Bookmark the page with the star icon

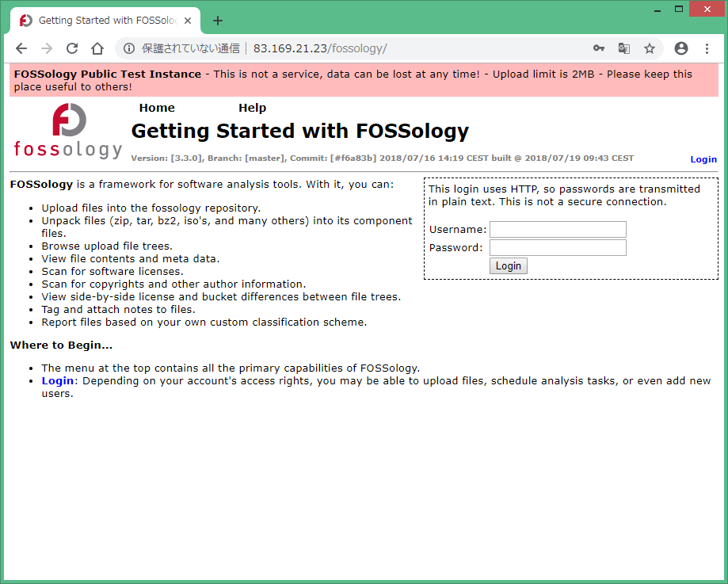(650, 48)
